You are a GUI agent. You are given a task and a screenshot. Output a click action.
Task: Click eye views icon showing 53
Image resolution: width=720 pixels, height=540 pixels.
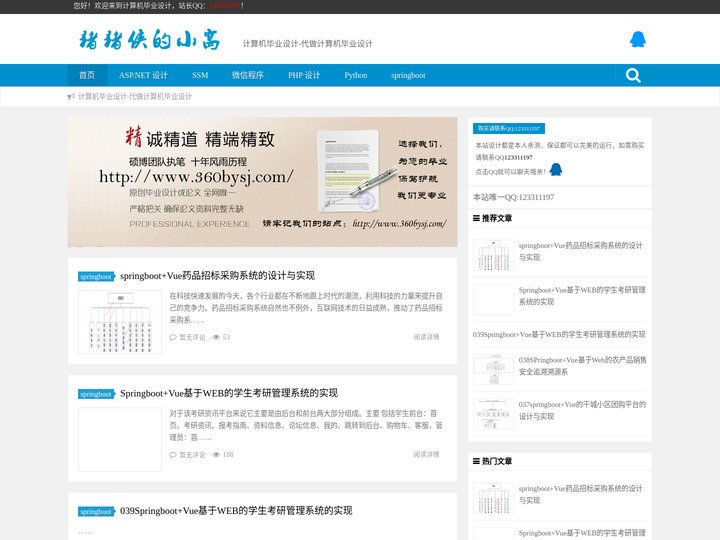216,338
